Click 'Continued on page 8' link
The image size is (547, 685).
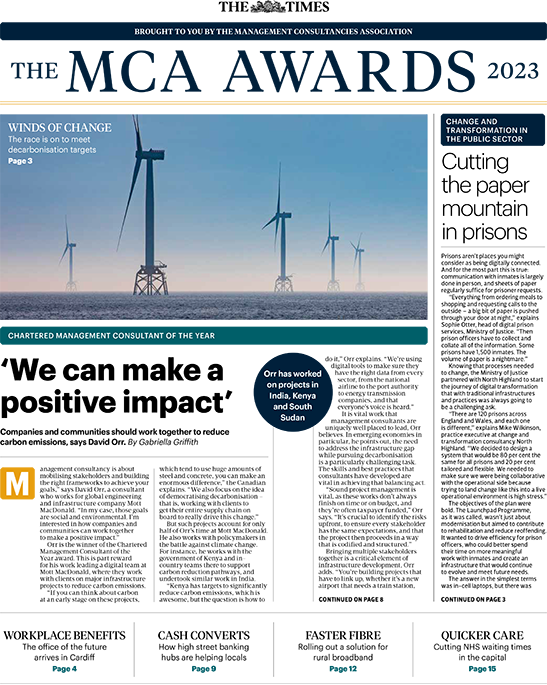[x=351, y=599]
